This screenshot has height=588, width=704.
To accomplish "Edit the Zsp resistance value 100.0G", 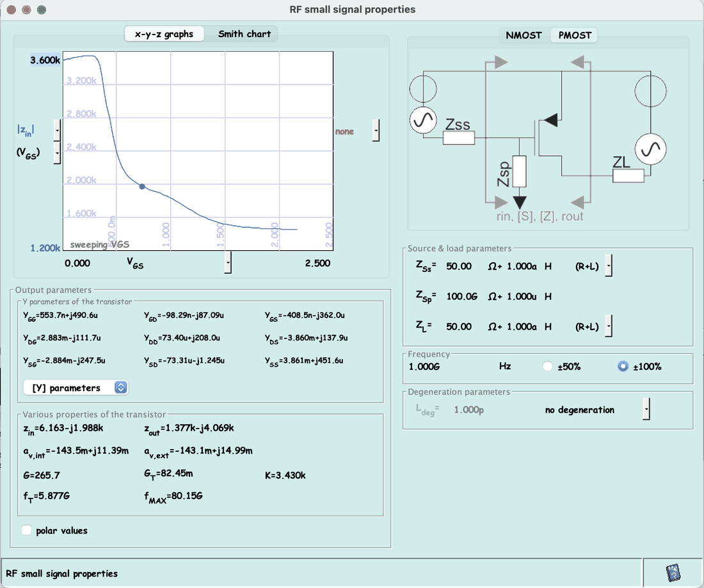I will [461, 296].
